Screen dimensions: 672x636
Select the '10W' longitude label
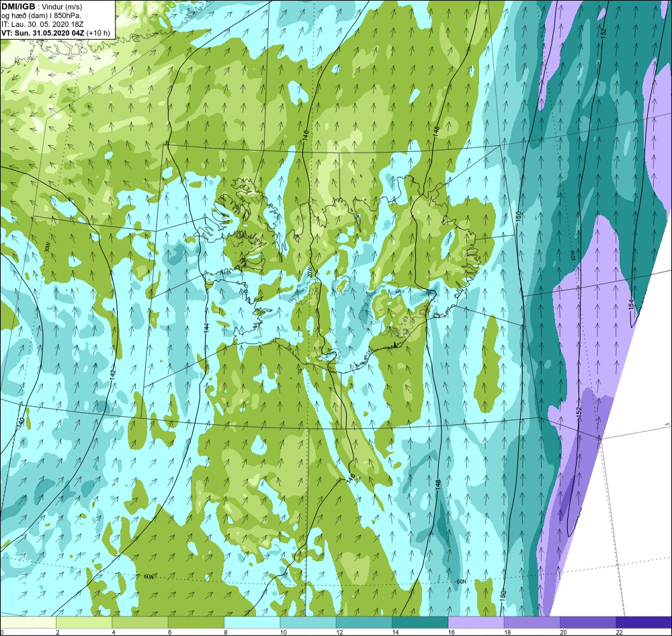(573, 255)
